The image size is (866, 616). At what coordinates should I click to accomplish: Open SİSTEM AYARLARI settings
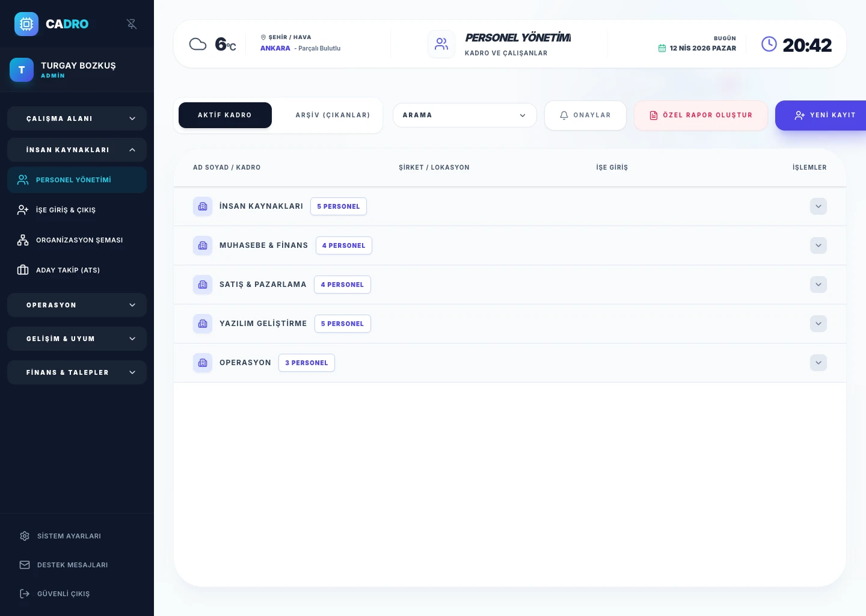coord(77,536)
